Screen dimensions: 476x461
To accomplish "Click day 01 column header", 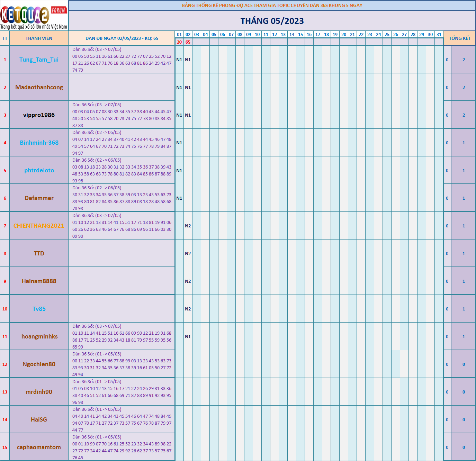I will tap(179, 35).
